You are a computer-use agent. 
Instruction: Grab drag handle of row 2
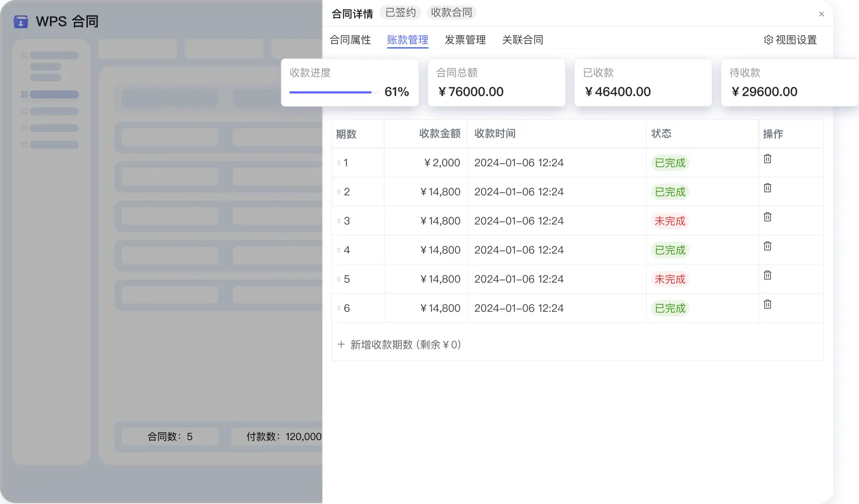pos(339,192)
